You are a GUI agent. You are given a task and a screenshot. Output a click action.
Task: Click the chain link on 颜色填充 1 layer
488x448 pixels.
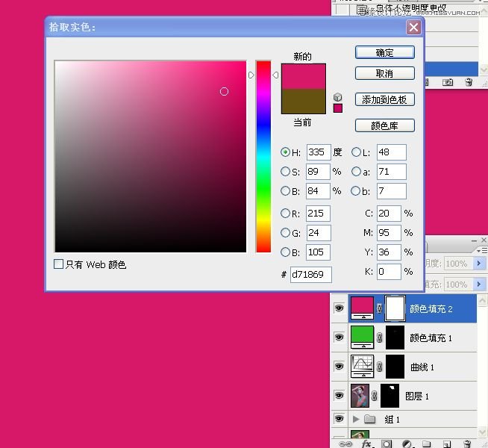[x=379, y=337]
